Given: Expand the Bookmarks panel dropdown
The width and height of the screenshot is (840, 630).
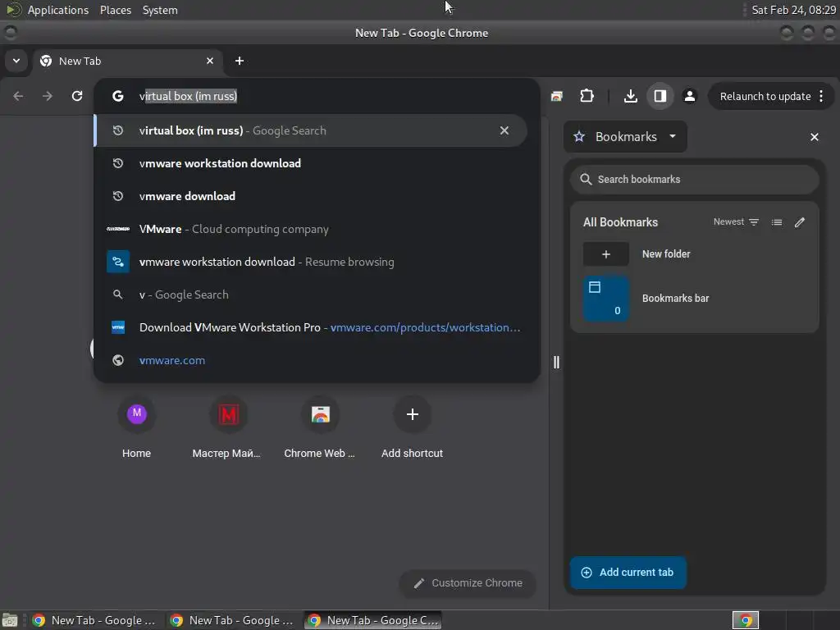Looking at the screenshot, I should click(625, 137).
